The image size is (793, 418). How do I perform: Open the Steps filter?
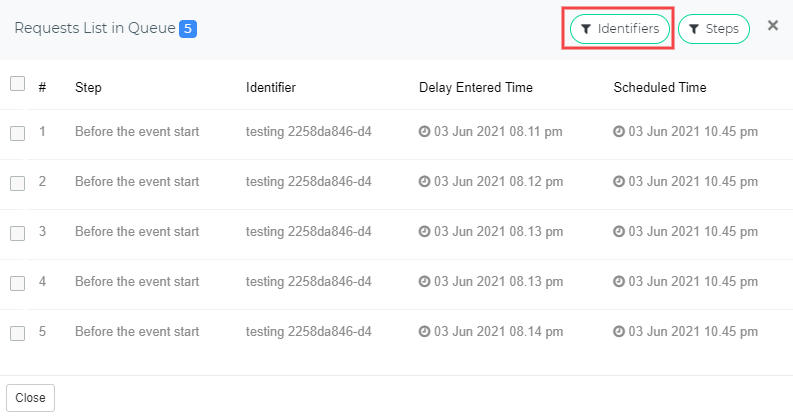(714, 29)
